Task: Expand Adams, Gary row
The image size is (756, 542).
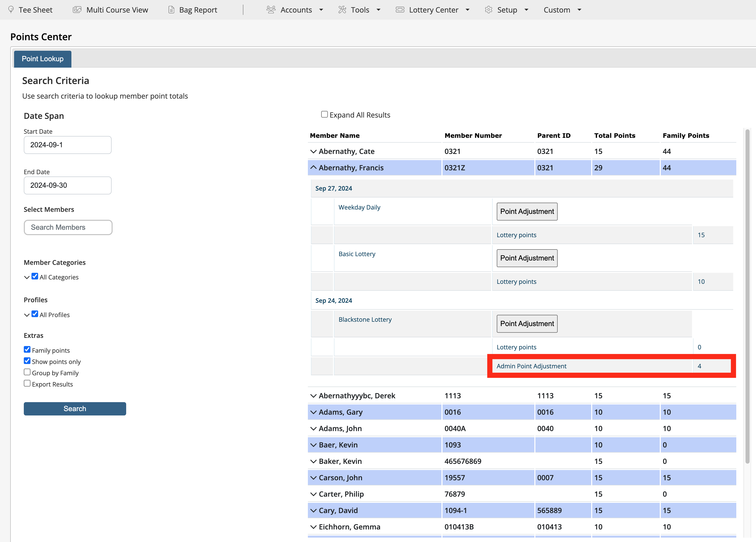Action: pos(313,412)
